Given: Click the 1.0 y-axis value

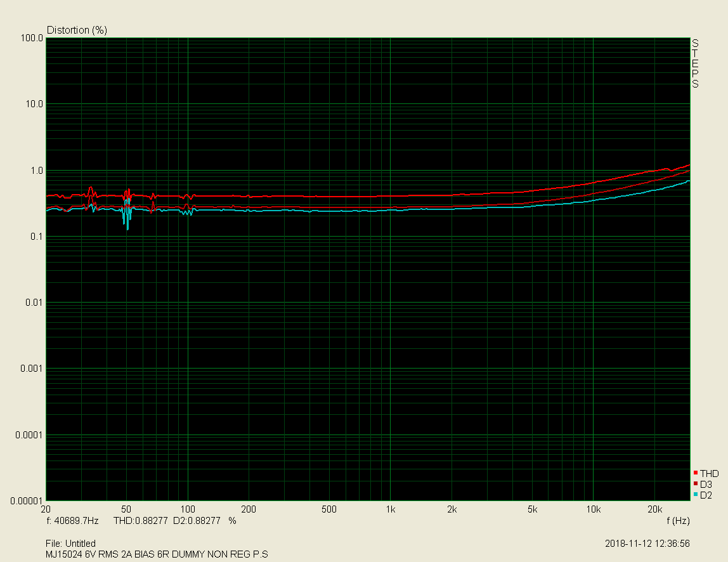Looking at the screenshot, I should coord(37,171).
